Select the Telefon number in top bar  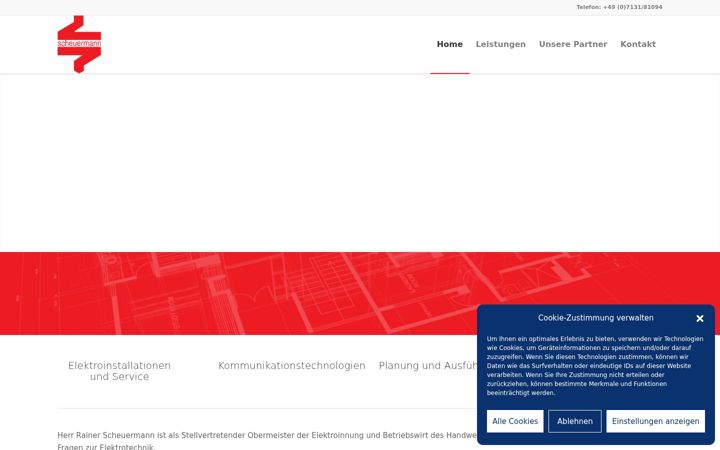pyautogui.click(x=619, y=7)
